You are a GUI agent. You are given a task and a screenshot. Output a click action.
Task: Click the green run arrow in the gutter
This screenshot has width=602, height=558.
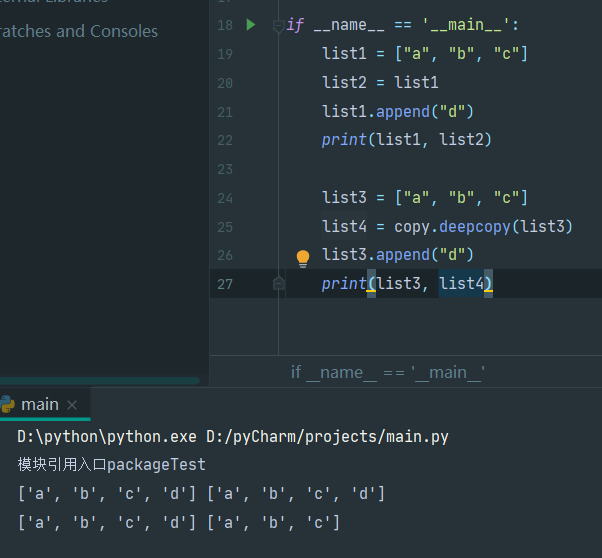click(x=251, y=25)
